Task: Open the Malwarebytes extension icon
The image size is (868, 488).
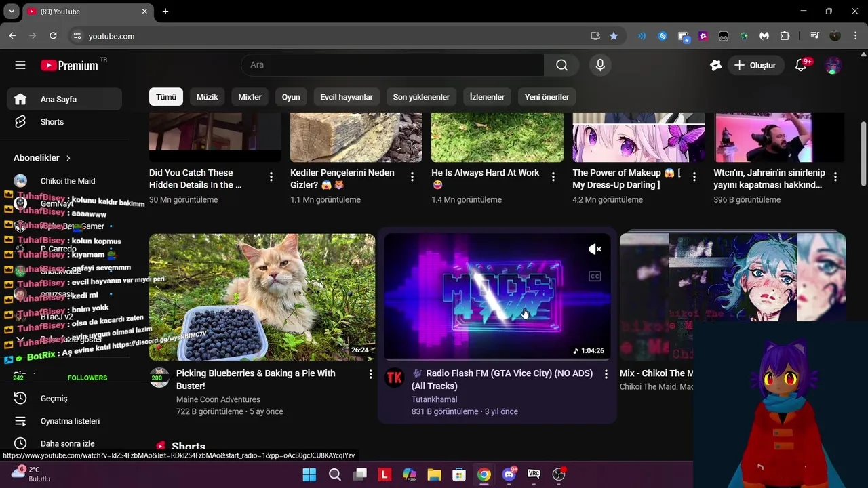Action: pos(764,36)
